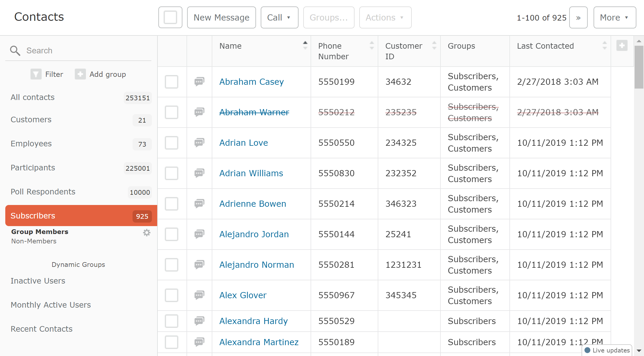Open the More dropdown
The width and height of the screenshot is (644, 356).
coord(615,18)
